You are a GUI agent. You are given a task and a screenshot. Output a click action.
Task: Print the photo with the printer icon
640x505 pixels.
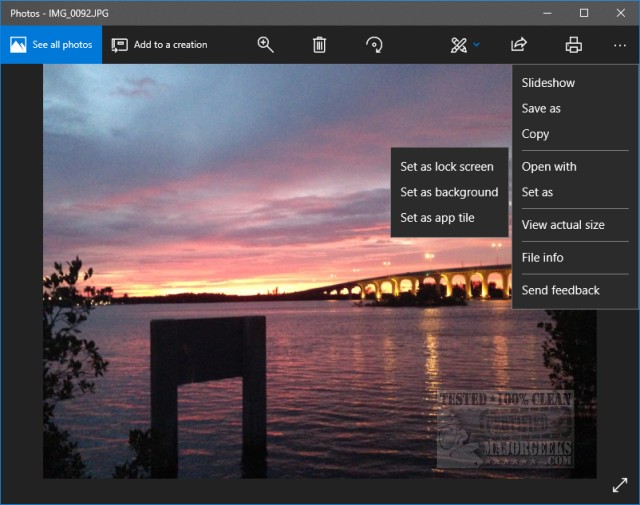(573, 45)
